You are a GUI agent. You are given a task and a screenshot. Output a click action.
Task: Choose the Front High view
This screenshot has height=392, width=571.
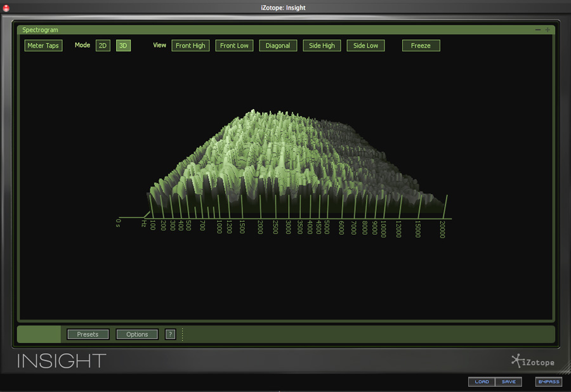click(190, 46)
